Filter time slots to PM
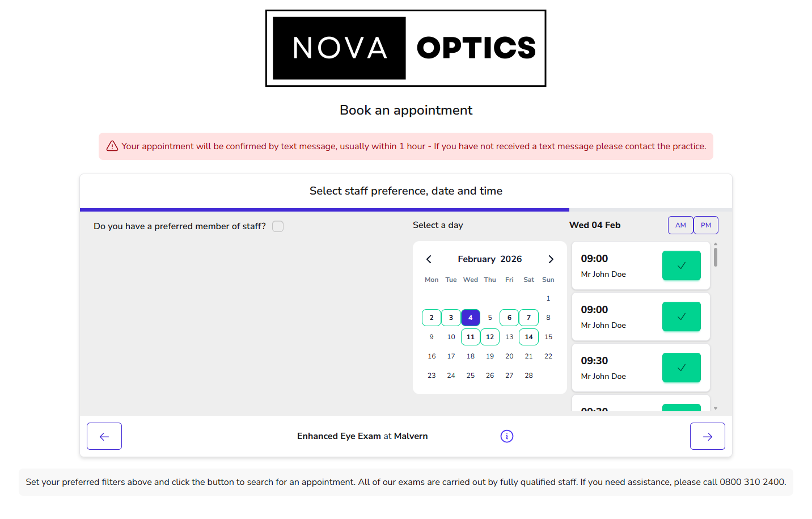The height and width of the screenshot is (519, 812). tap(706, 225)
